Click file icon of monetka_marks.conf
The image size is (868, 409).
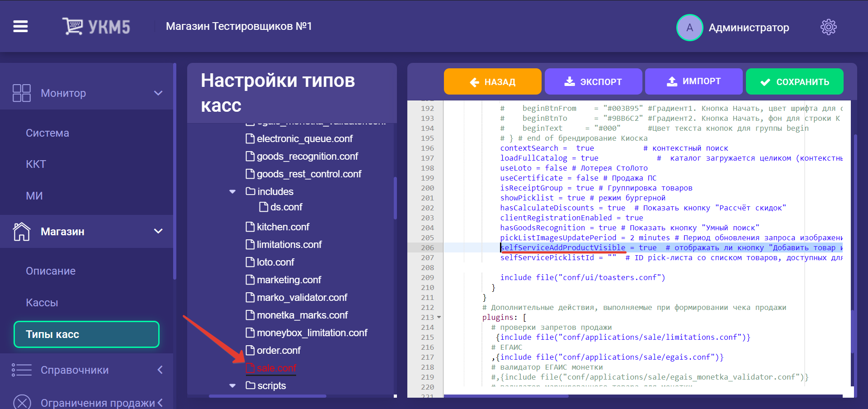(x=250, y=315)
